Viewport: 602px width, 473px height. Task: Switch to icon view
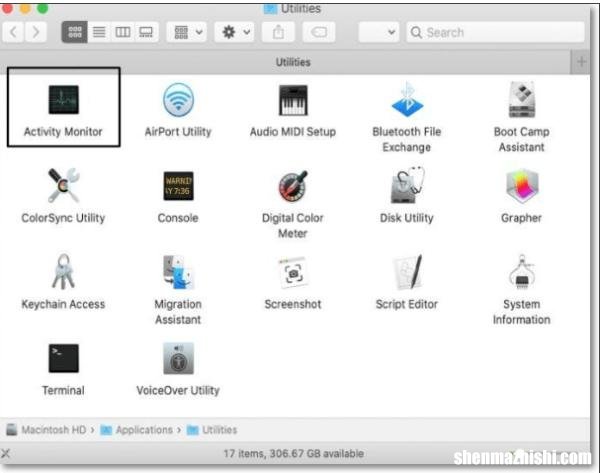(74, 32)
